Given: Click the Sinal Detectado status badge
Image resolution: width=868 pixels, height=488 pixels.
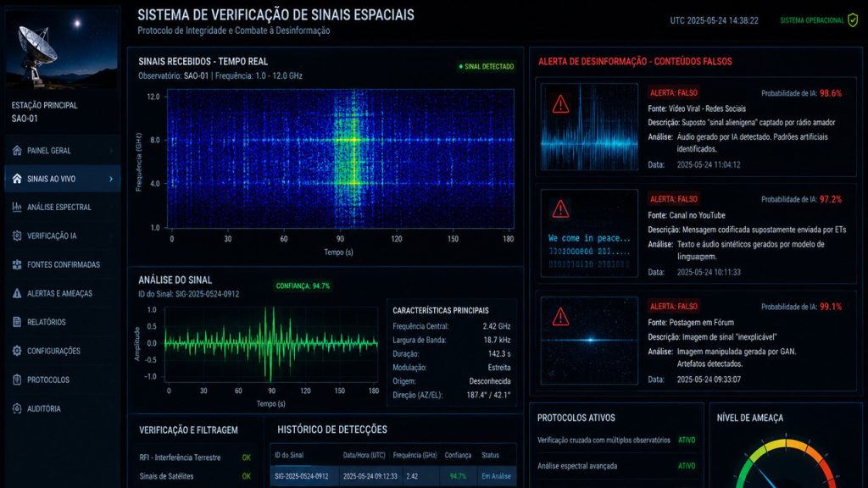Looking at the screenshot, I should coord(487,66).
